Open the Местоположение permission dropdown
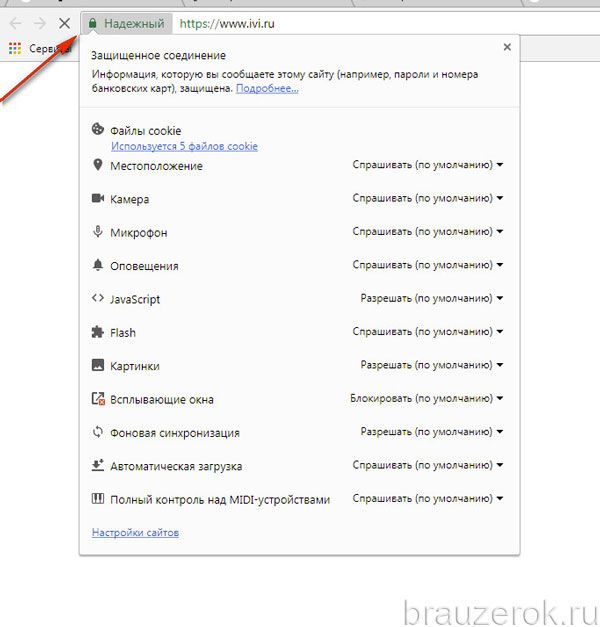This screenshot has width=600, height=627. click(x=428, y=165)
